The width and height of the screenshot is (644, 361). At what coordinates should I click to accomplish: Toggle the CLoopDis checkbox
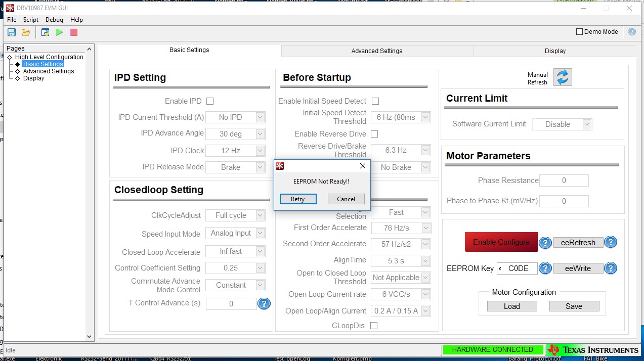(x=374, y=326)
